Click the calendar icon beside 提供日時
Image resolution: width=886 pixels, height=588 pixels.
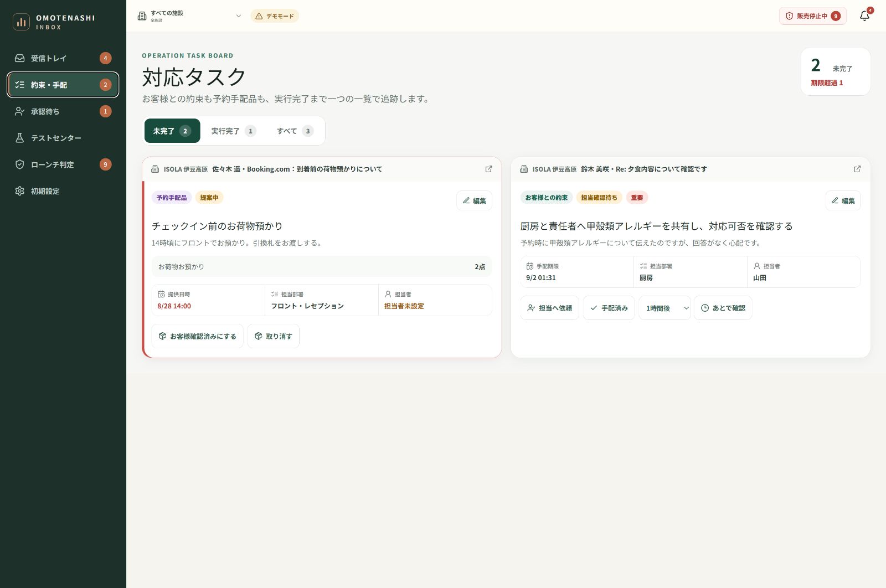[161, 294]
